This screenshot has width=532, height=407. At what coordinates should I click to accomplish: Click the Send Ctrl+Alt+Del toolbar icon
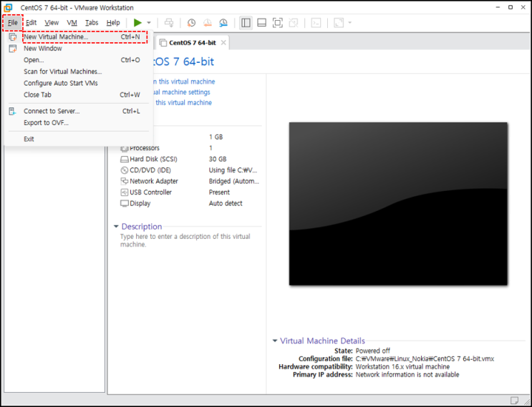[169, 23]
